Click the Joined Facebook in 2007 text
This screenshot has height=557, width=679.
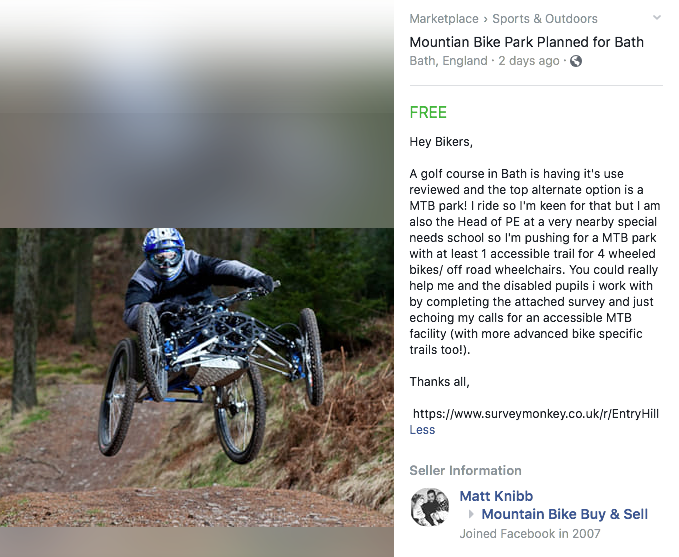[530, 534]
